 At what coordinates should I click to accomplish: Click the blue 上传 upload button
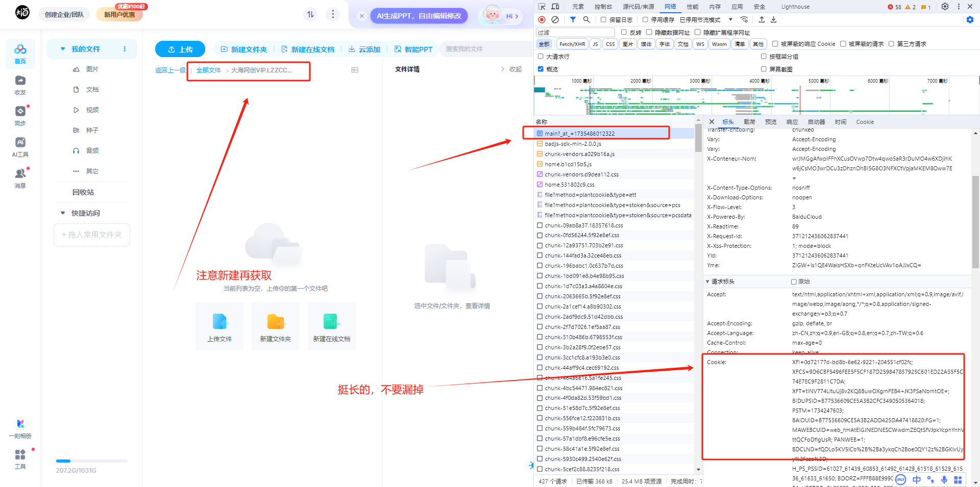pos(180,49)
